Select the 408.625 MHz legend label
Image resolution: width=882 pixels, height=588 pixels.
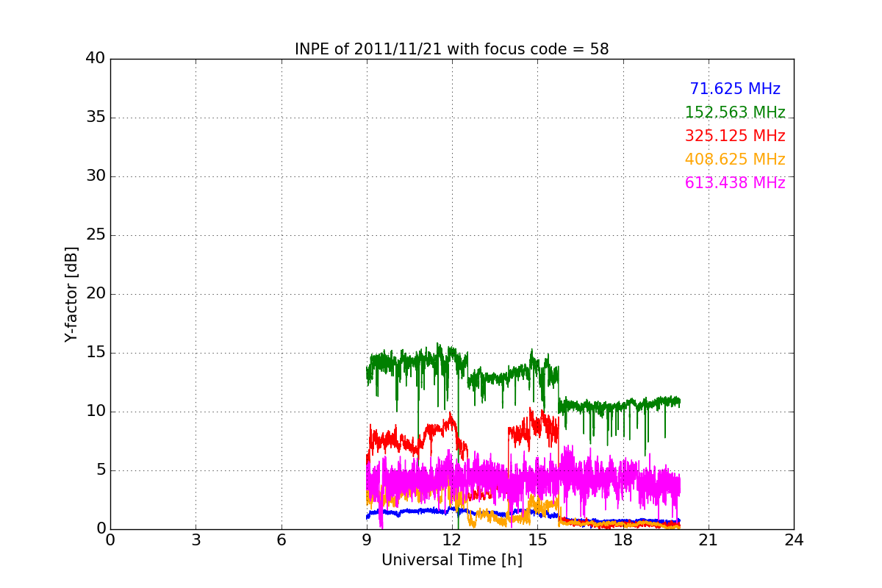point(735,159)
